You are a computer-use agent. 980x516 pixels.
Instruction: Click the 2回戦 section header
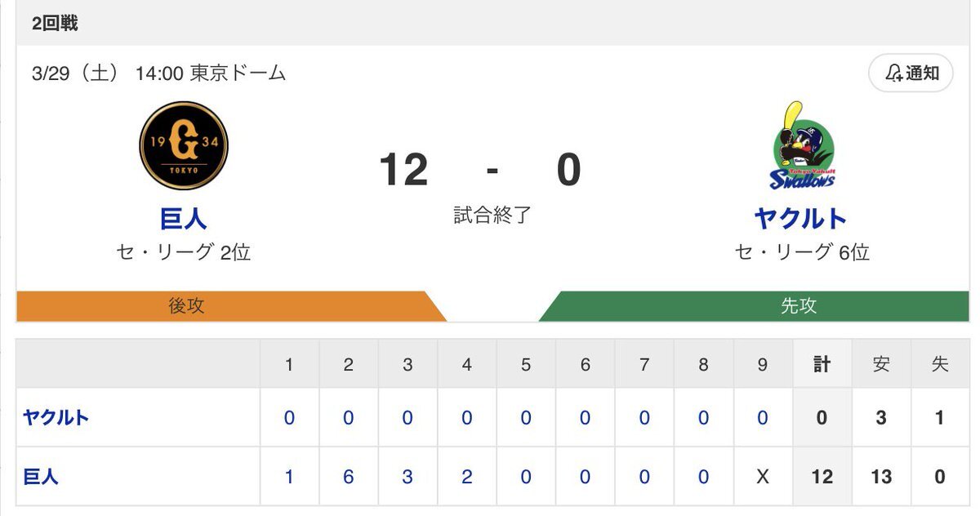pyautogui.click(x=56, y=24)
